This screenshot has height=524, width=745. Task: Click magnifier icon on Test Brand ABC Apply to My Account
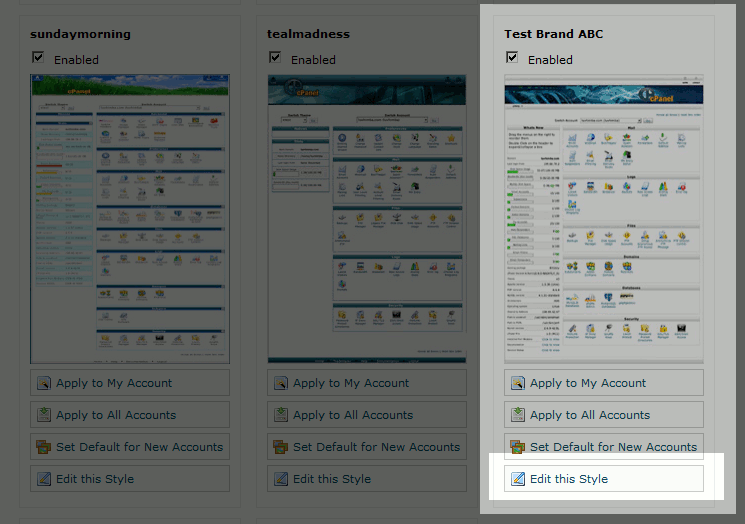click(x=517, y=383)
